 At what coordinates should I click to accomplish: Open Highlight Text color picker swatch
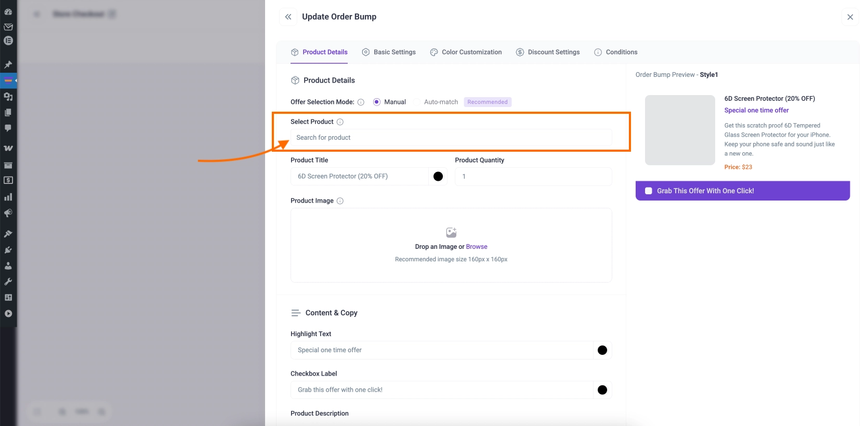[602, 350]
